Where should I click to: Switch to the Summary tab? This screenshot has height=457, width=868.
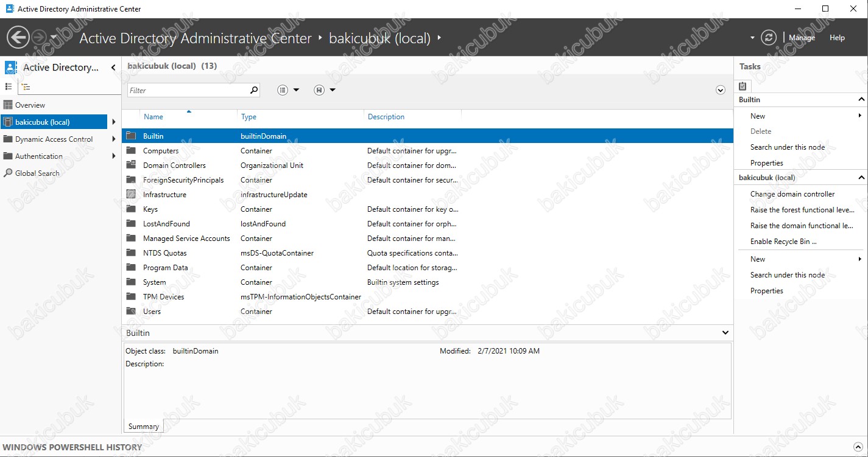[x=144, y=427]
